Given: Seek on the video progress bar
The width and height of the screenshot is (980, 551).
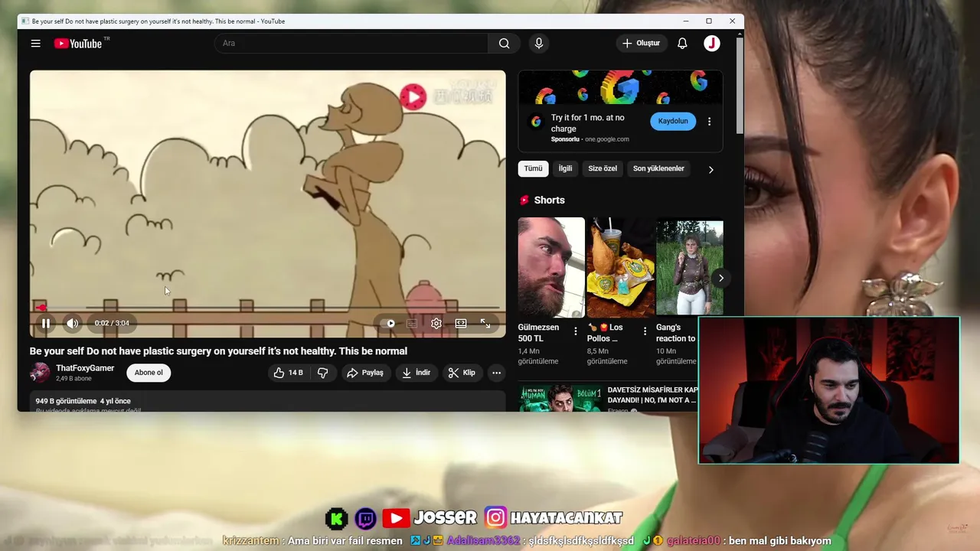Looking at the screenshot, I should click(268, 308).
